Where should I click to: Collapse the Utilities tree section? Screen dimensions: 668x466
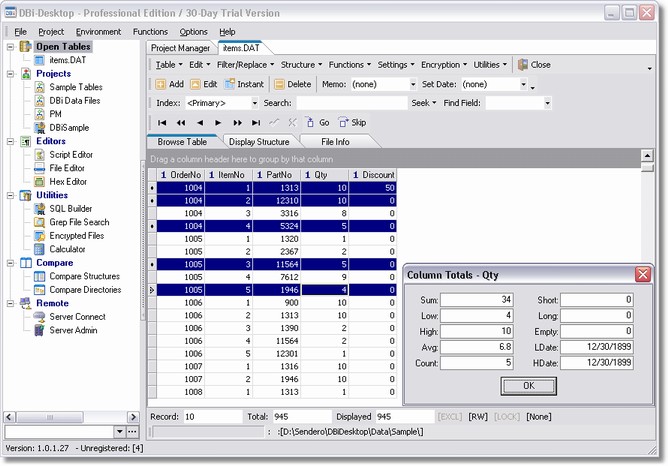pyautogui.click(x=10, y=195)
